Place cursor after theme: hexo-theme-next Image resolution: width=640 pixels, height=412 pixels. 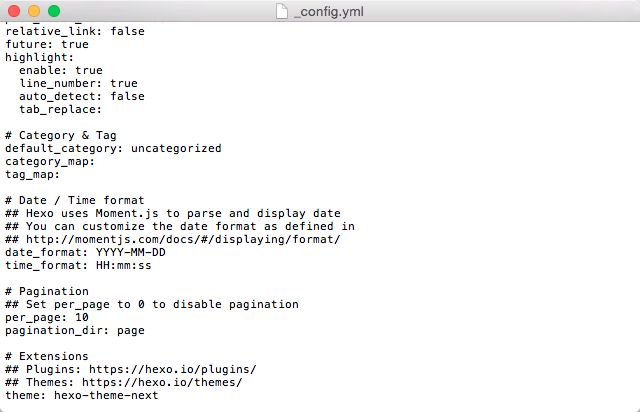(x=159, y=395)
